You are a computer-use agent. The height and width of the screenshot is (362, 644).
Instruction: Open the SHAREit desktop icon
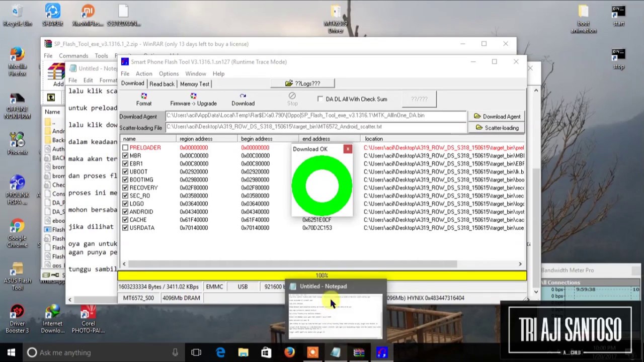pos(52,15)
